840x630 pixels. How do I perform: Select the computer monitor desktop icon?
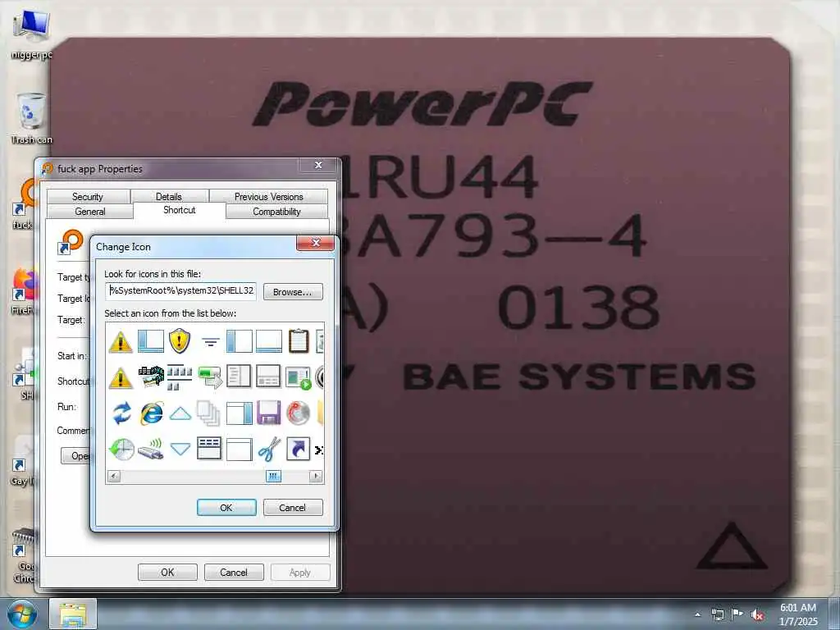point(32,34)
